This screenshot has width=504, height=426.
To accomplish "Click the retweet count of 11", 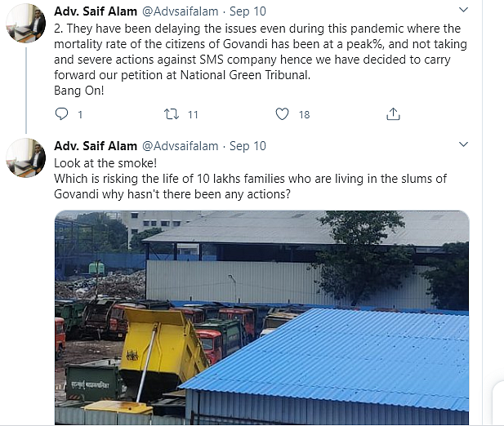I will tap(193, 115).
